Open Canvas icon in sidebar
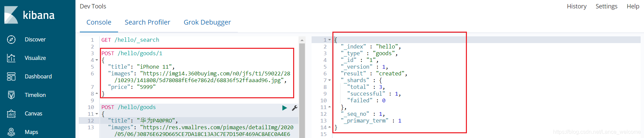This screenshot has height=138, width=644. [11, 113]
